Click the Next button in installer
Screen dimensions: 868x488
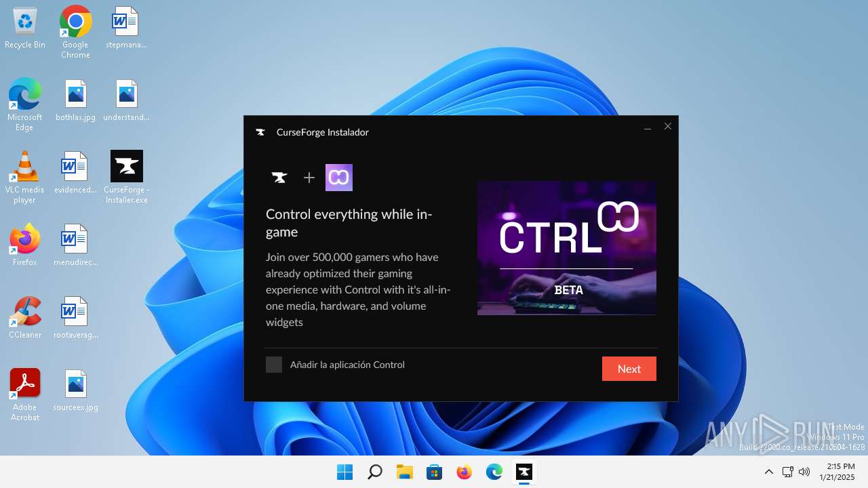(629, 369)
